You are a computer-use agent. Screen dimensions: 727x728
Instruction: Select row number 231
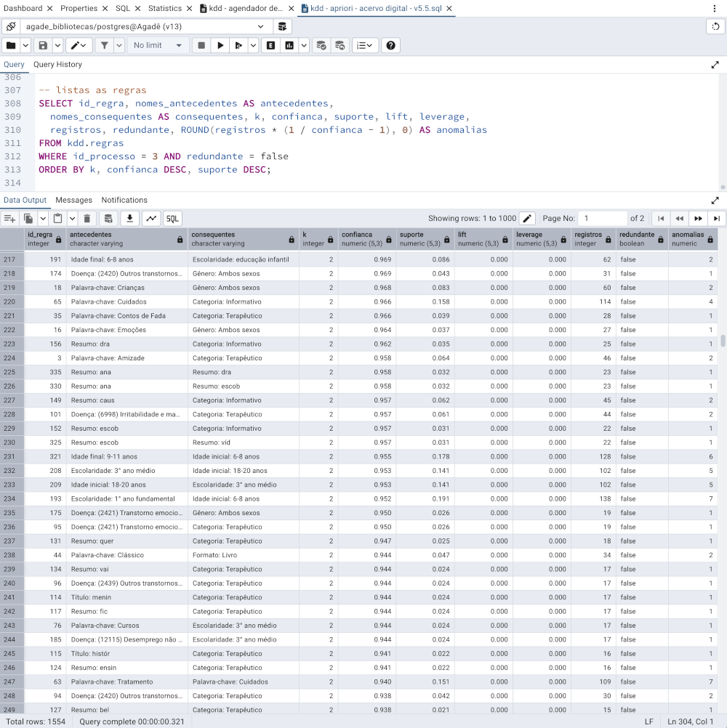(x=11, y=457)
